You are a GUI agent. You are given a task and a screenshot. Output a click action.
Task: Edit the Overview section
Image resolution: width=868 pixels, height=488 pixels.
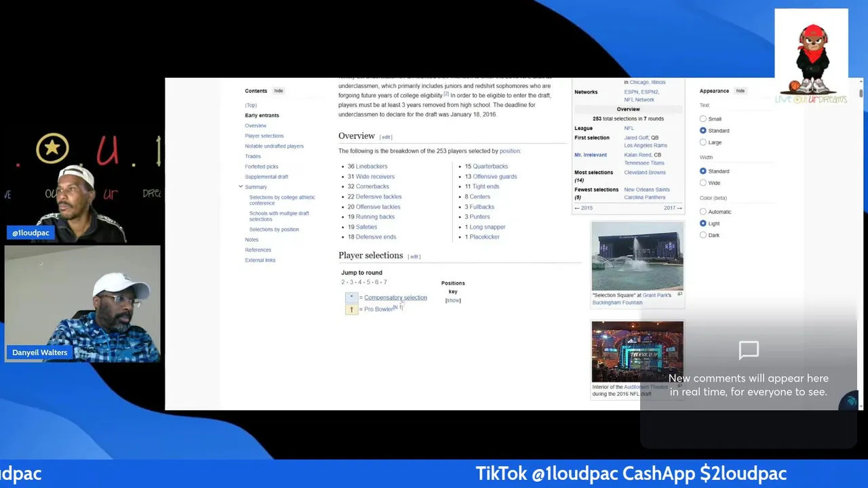386,137
